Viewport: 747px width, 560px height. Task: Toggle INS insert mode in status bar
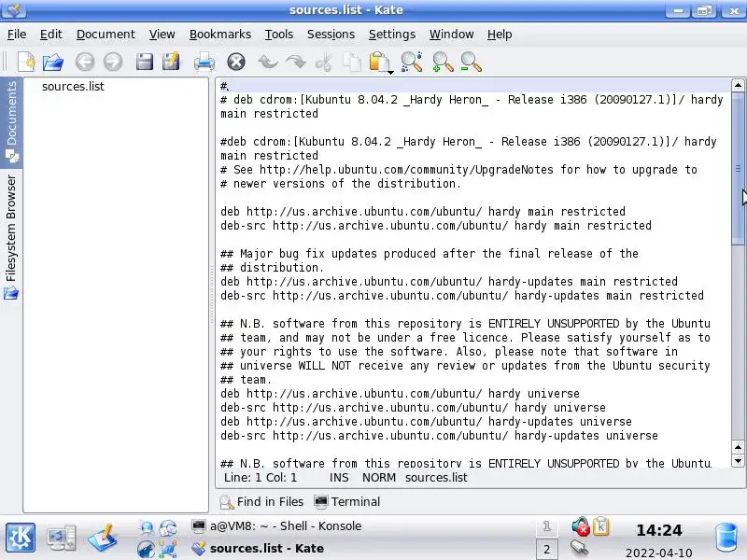pos(339,478)
